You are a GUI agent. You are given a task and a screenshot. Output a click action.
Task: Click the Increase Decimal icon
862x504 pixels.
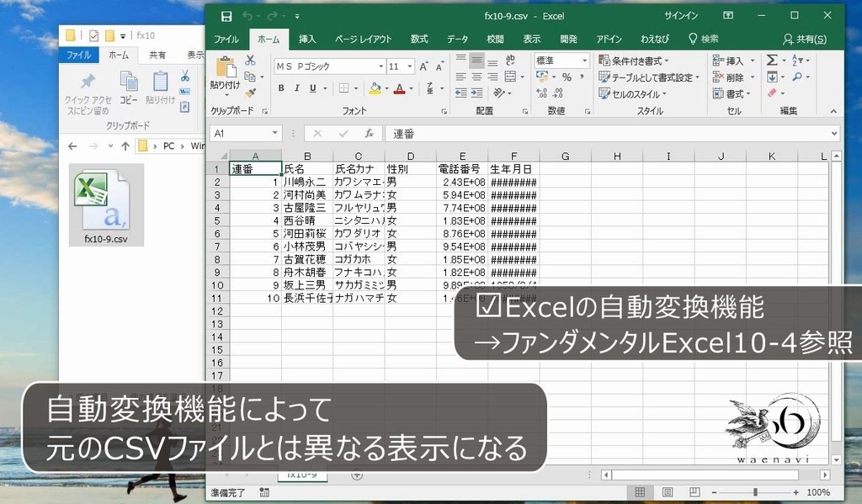[541, 93]
